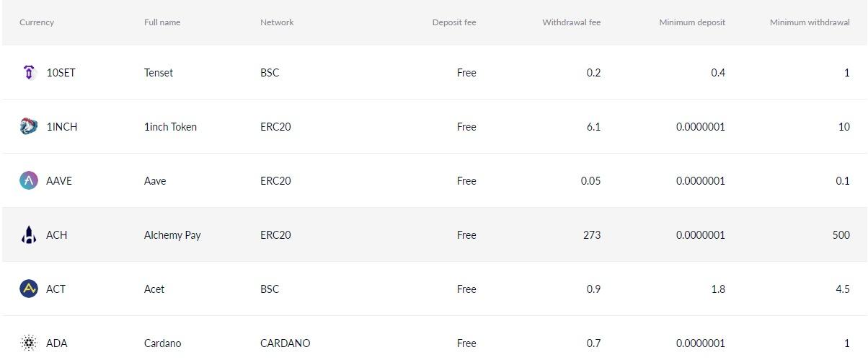868x360 pixels.
Task: Open the Alchemy Pay full name
Action: click(172, 234)
